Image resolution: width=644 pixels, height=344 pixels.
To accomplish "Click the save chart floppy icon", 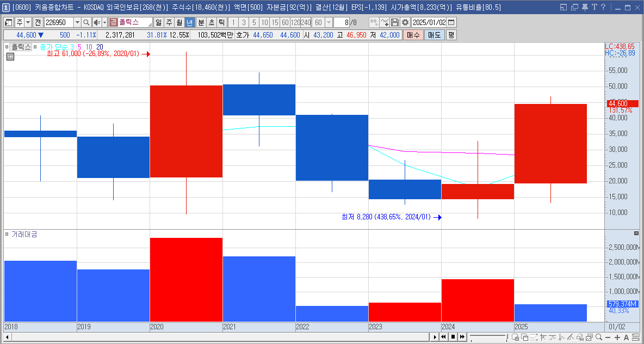I will pyautogui.click(x=395, y=22).
